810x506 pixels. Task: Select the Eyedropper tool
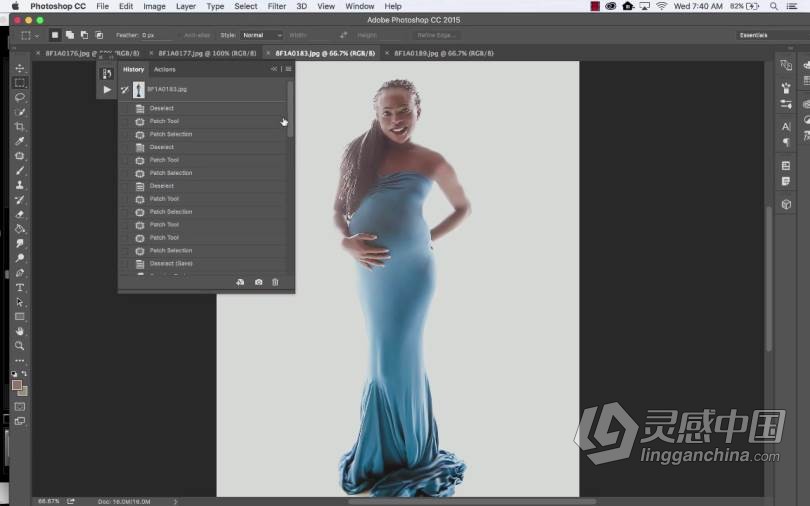click(x=20, y=141)
